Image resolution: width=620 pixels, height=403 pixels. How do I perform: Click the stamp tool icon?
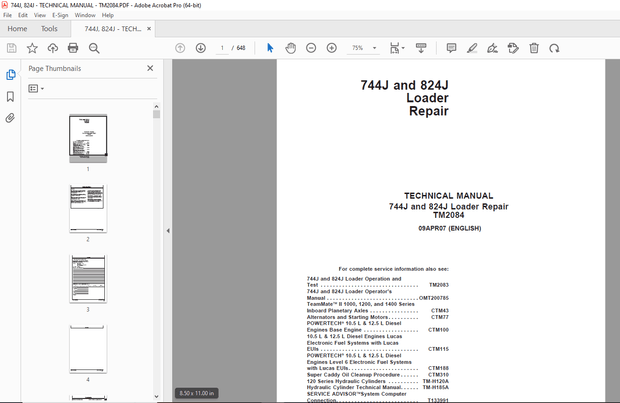coord(513,48)
